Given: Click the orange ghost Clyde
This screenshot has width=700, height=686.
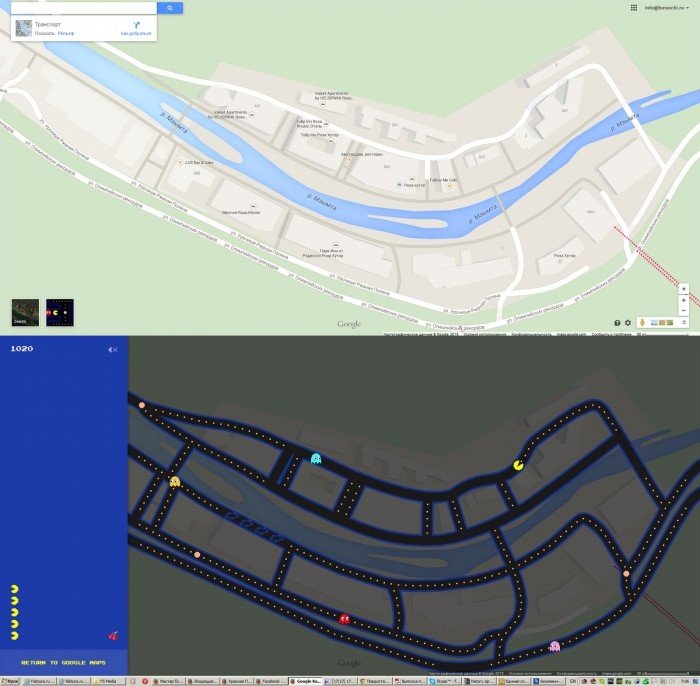Looking at the screenshot, I should tap(175, 482).
